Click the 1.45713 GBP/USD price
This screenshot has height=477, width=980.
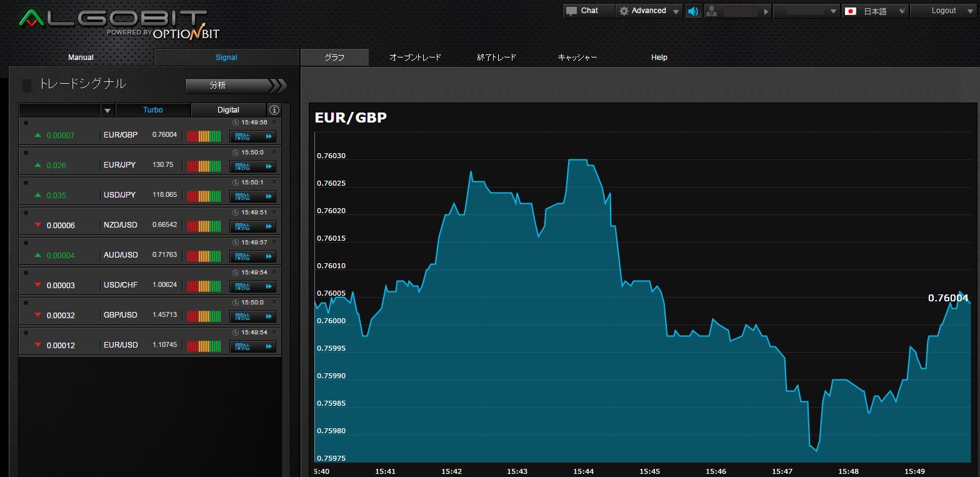tap(164, 315)
